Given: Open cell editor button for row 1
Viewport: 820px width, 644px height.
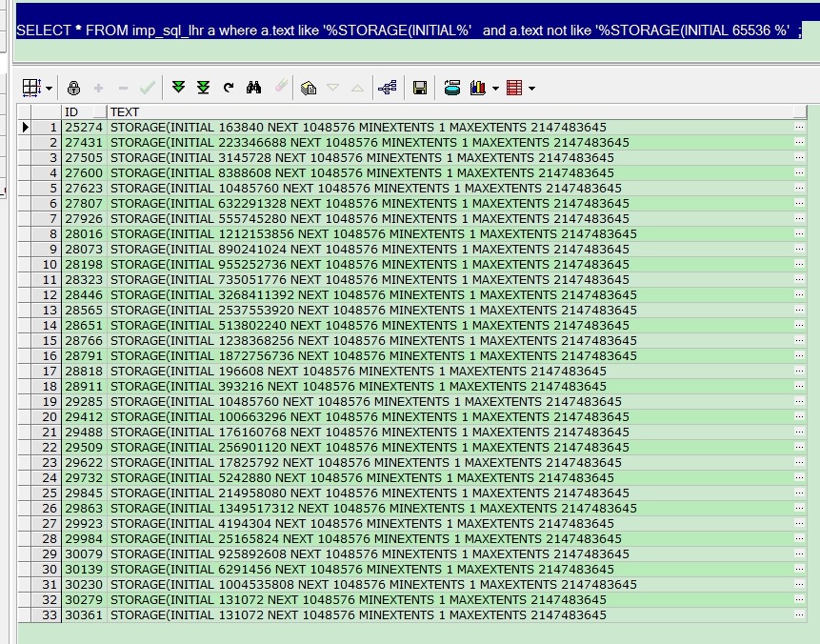Looking at the screenshot, I should (799, 128).
